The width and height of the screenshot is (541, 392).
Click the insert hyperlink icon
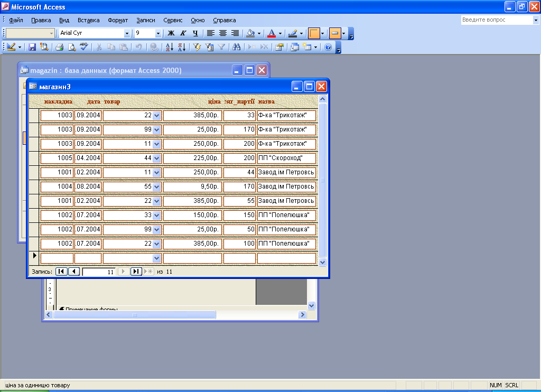(154, 47)
